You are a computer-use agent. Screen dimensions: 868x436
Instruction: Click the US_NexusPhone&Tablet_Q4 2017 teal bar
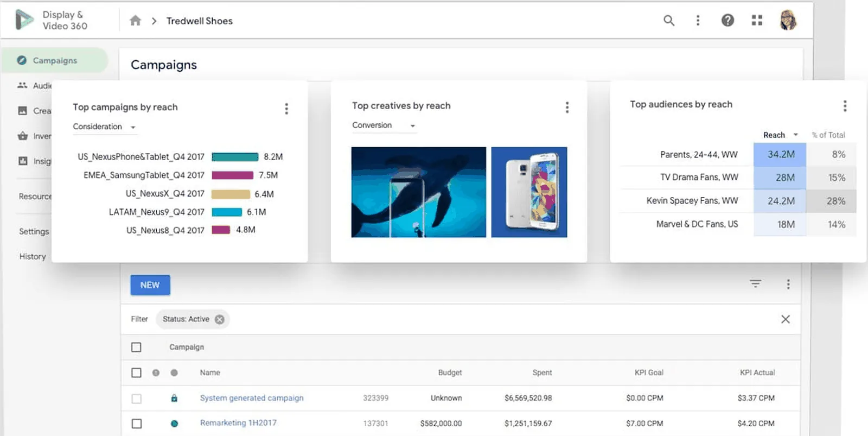(x=235, y=157)
